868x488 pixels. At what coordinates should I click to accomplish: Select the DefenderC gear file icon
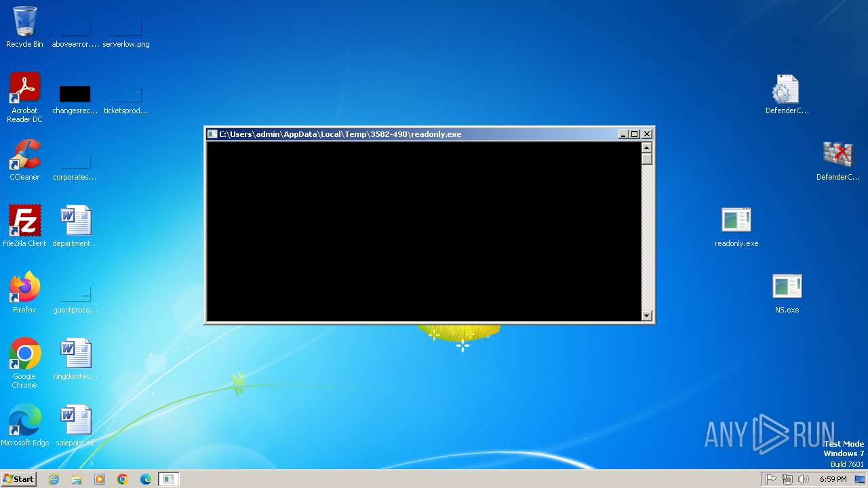point(787,94)
